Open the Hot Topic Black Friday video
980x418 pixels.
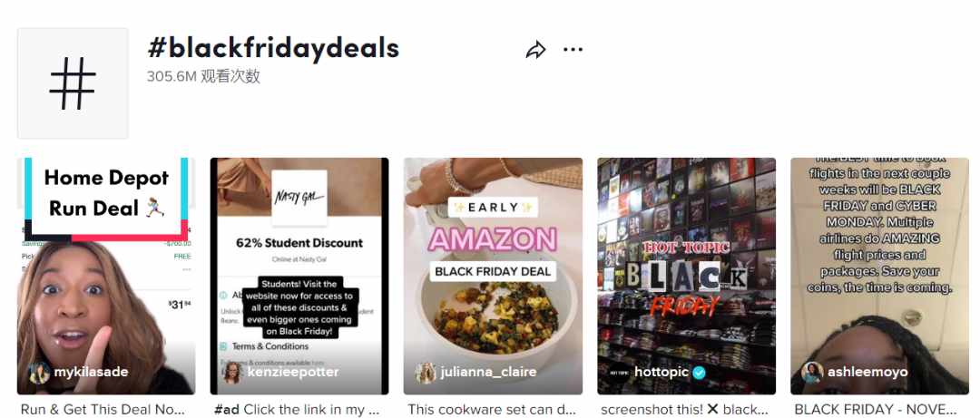686,276
